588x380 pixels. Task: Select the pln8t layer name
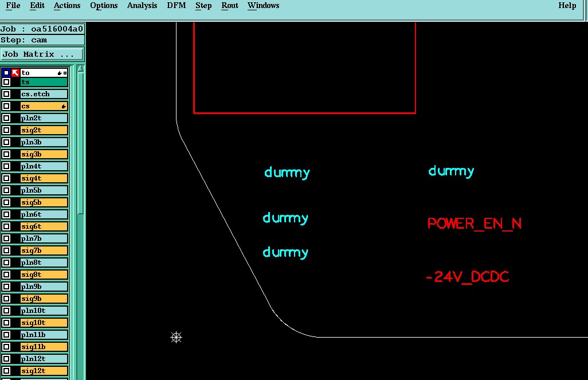tap(44, 262)
